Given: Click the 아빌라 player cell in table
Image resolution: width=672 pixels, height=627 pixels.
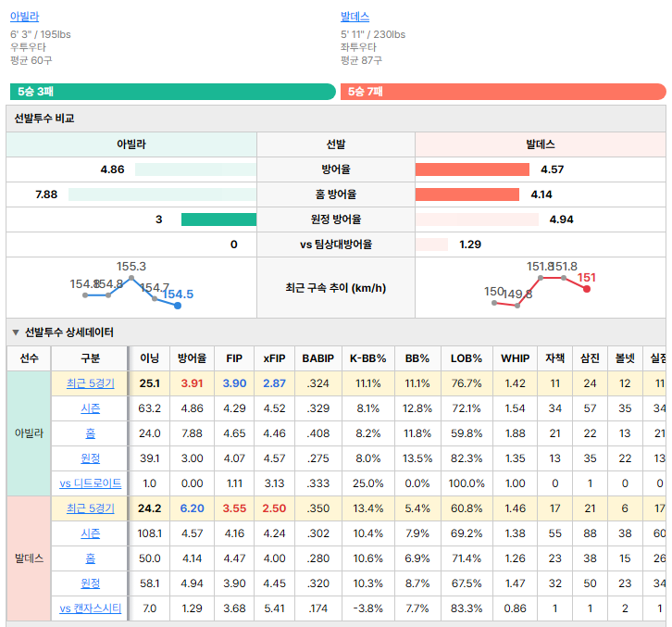Looking at the screenshot, I should (x=29, y=433).
